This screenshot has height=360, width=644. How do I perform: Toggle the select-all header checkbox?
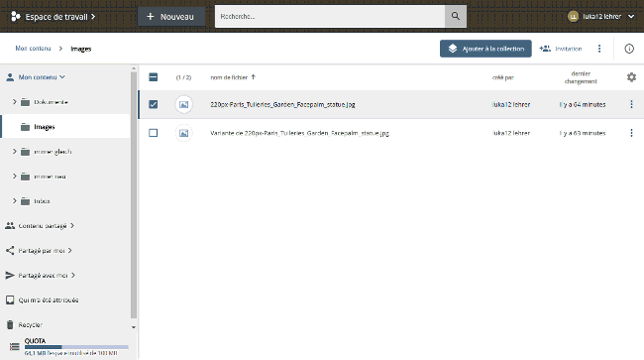[x=154, y=76]
